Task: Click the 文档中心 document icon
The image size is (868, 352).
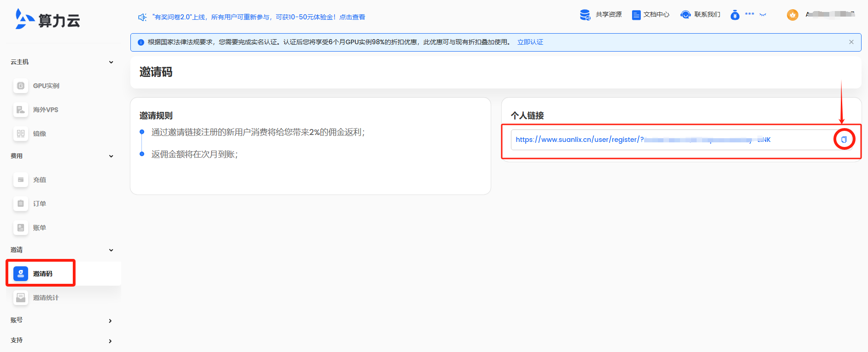Action: (x=636, y=15)
